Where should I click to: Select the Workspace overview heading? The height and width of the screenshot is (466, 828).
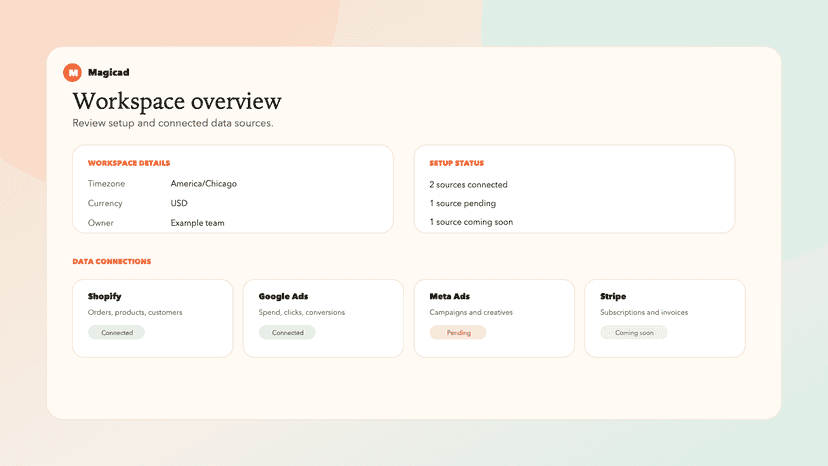[177, 101]
